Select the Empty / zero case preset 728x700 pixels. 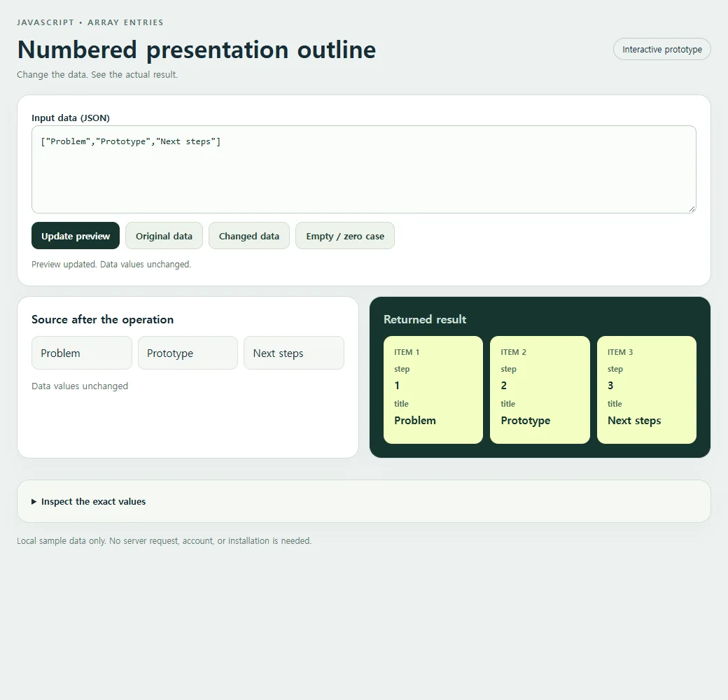345,236
